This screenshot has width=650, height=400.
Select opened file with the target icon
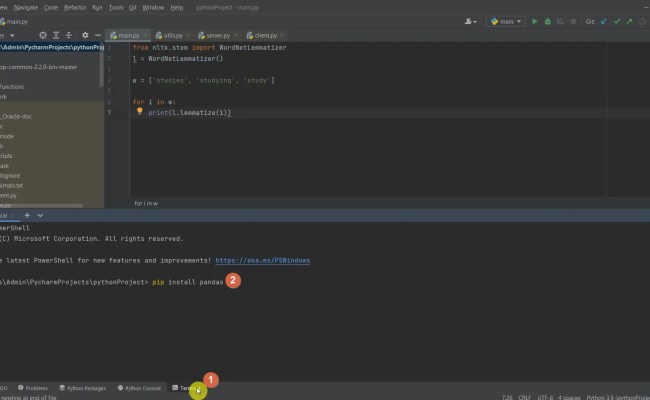[x=43, y=35]
